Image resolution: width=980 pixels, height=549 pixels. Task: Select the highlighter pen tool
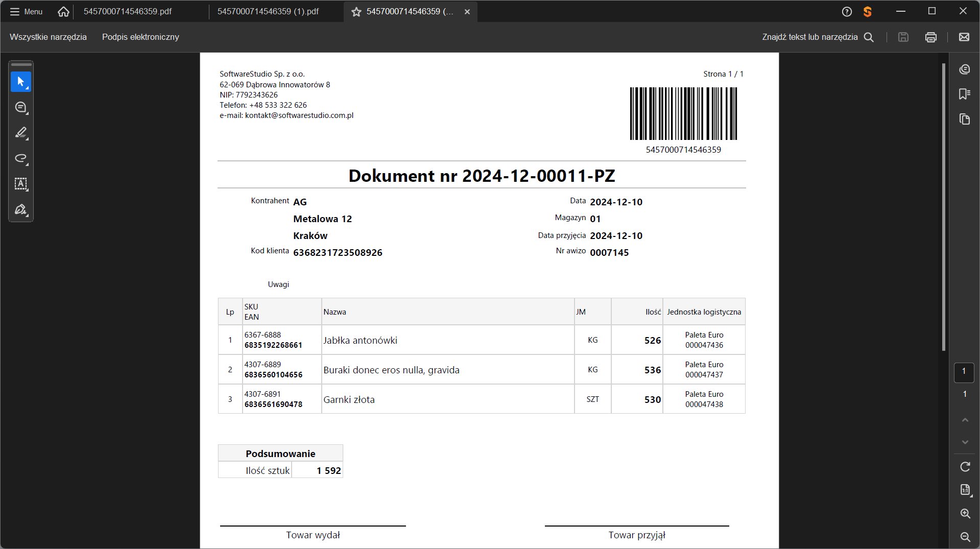20,133
